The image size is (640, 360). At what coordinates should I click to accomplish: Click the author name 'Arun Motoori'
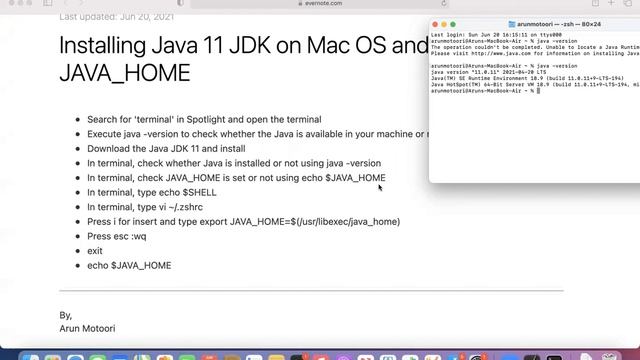coord(87,329)
